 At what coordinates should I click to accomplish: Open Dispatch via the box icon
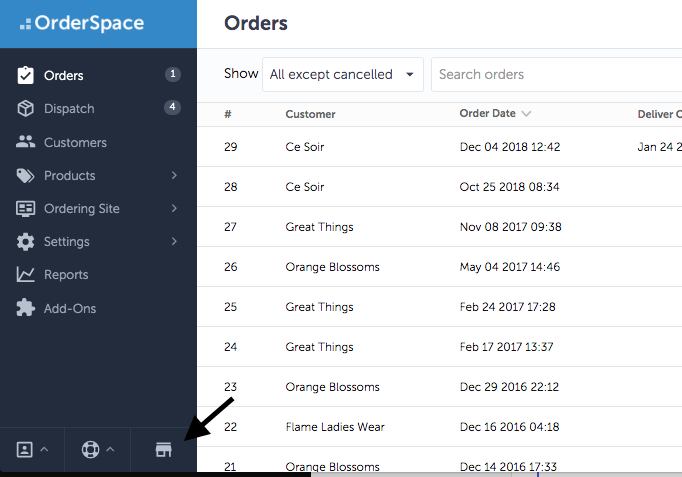(25, 108)
